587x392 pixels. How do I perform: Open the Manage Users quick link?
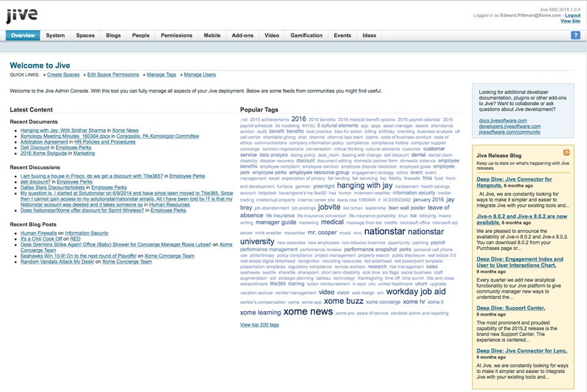tap(200, 74)
